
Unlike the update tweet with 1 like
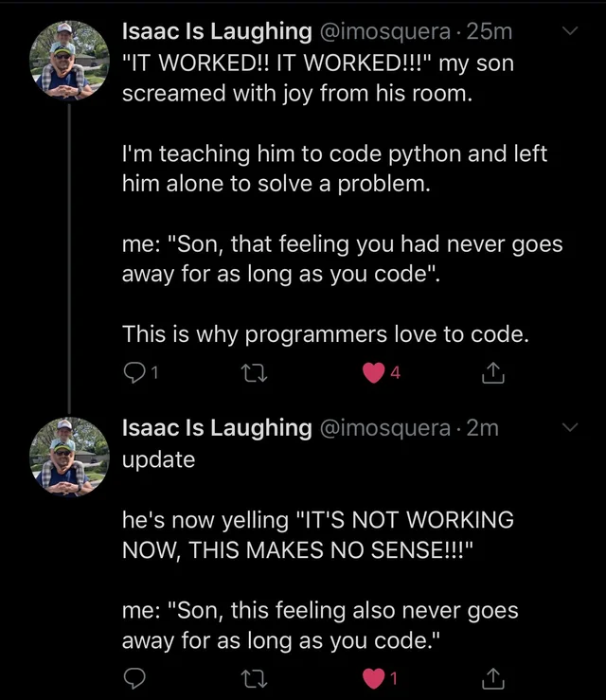pyautogui.click(x=374, y=678)
